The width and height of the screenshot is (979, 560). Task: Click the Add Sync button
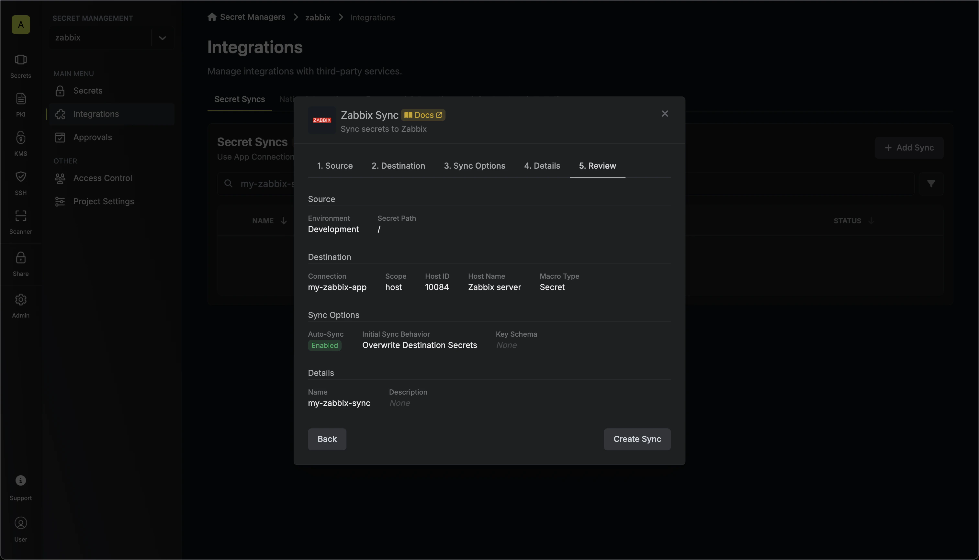(x=909, y=148)
